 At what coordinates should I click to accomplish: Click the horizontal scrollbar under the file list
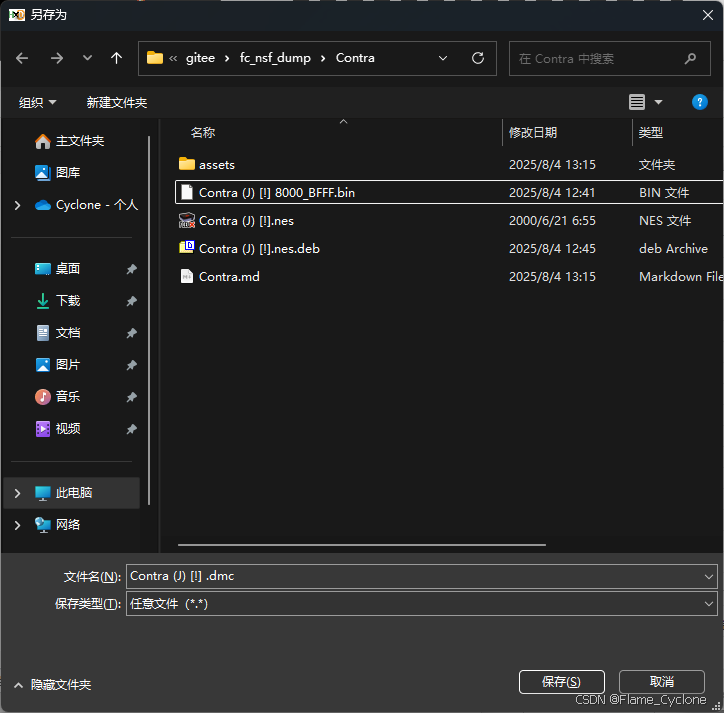click(x=362, y=545)
